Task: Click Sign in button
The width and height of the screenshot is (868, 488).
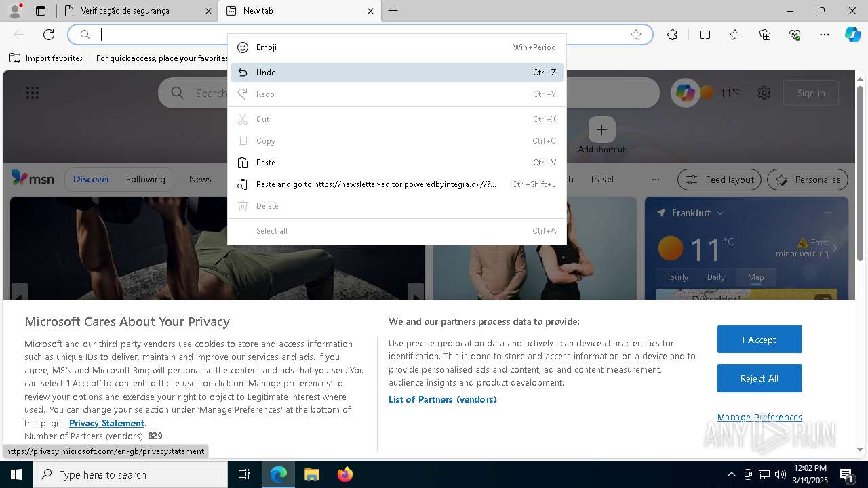Action: tap(811, 93)
